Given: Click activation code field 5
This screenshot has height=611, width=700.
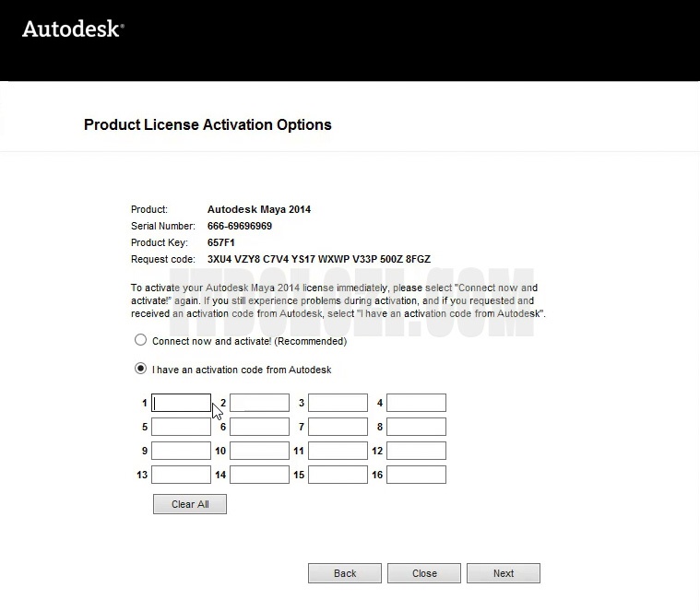Looking at the screenshot, I should tap(182, 427).
